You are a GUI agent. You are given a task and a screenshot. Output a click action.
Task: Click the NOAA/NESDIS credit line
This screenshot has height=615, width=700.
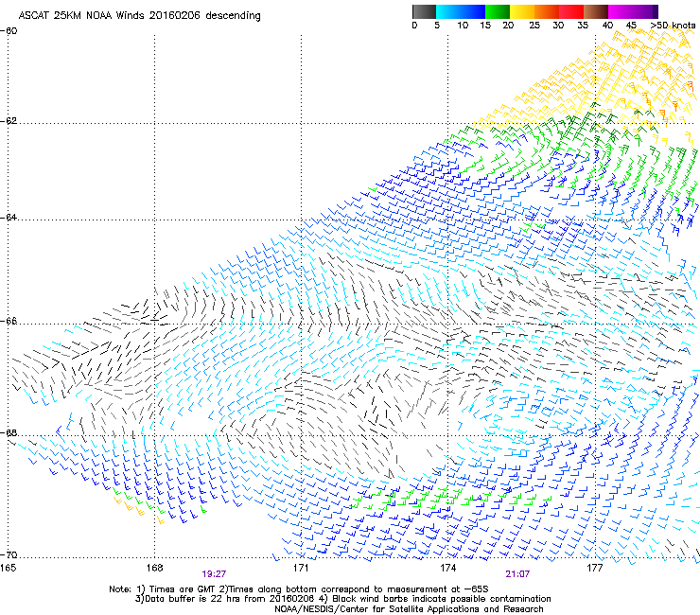[409, 609]
